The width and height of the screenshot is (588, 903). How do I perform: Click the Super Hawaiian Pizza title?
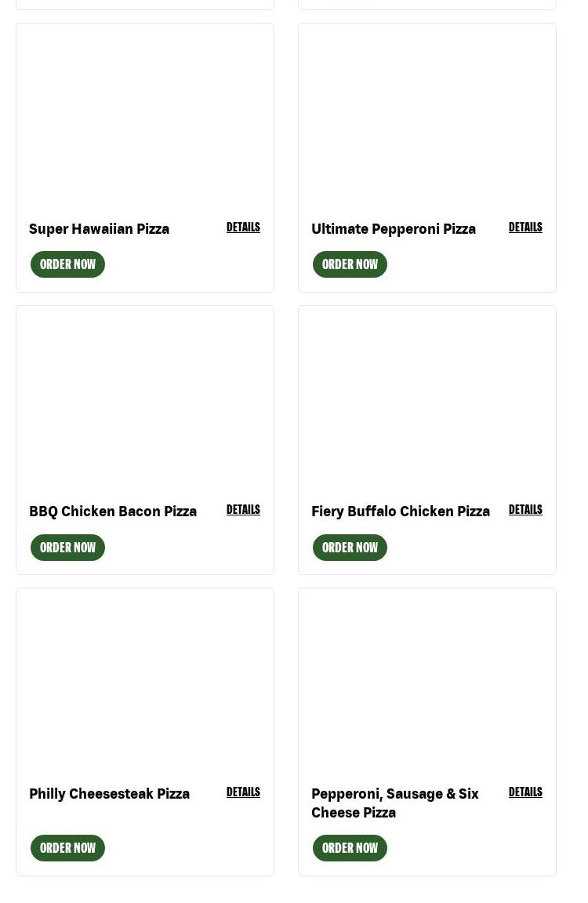(x=100, y=228)
